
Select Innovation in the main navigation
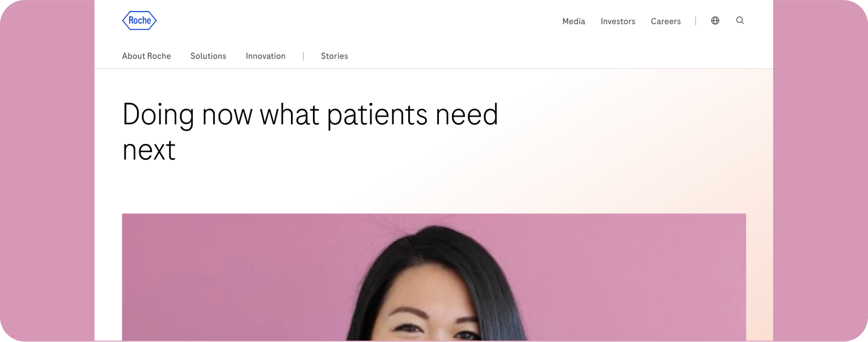point(266,56)
